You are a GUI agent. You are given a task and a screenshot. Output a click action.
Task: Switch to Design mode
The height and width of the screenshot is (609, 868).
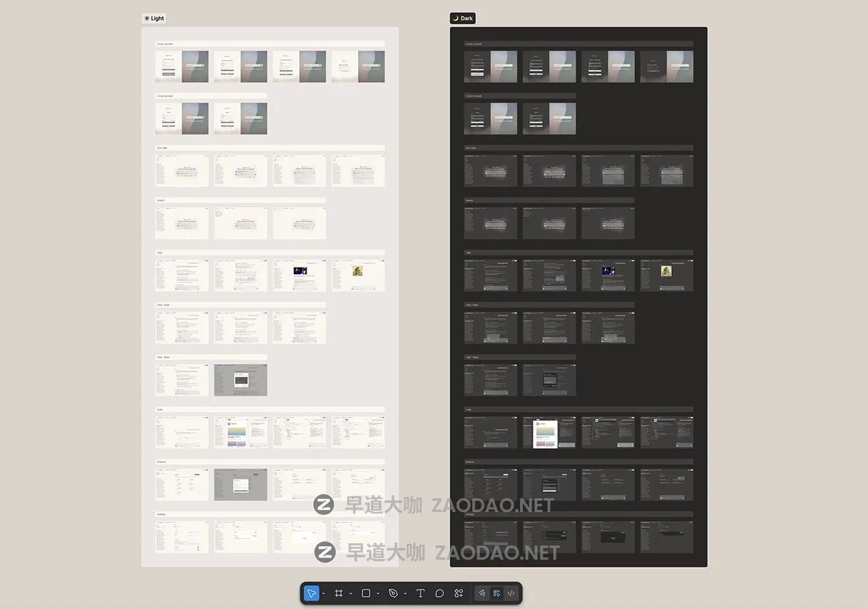[x=496, y=593]
